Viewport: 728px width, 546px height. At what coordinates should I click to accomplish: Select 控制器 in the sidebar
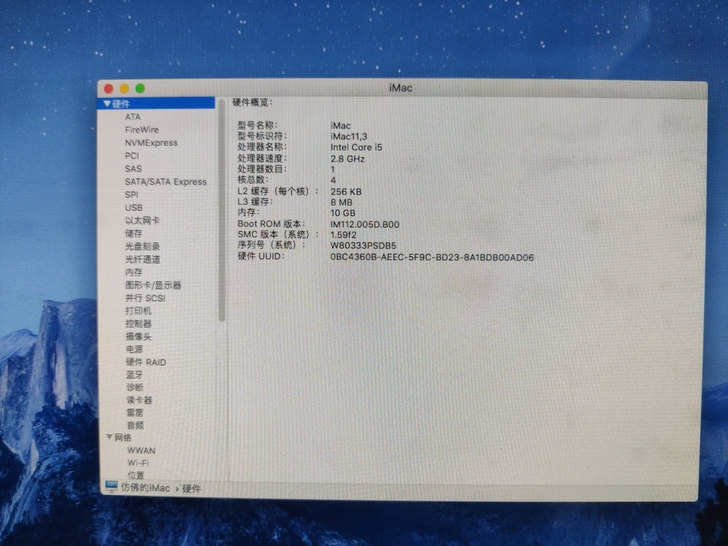tap(138, 324)
